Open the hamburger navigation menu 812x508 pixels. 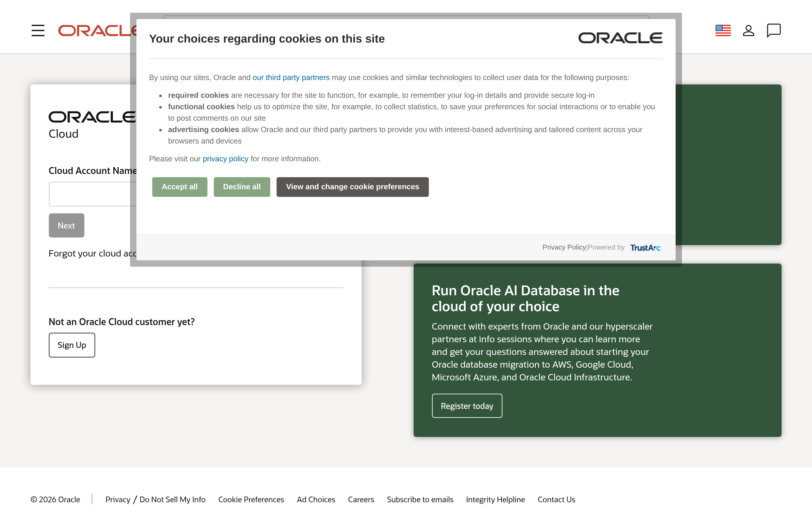pos(38,30)
